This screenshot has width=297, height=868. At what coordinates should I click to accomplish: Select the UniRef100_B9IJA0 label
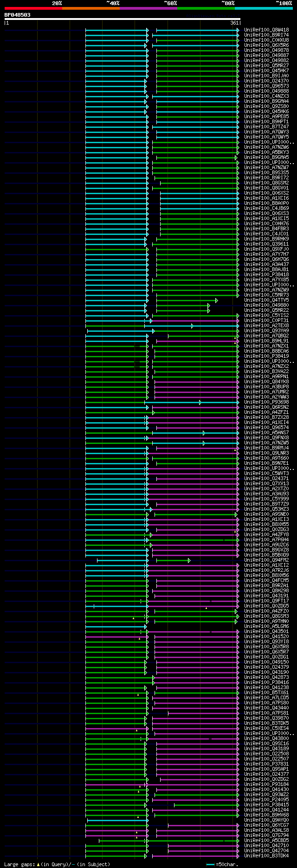(266, 76)
